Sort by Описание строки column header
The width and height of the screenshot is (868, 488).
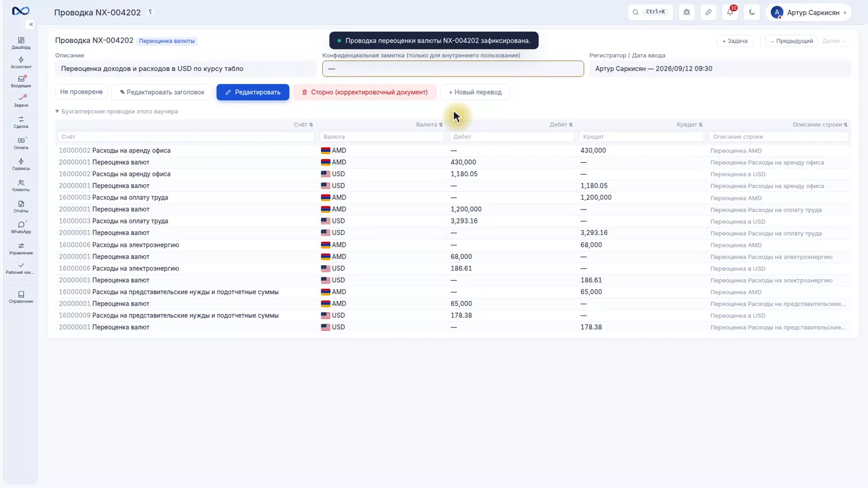coord(820,125)
